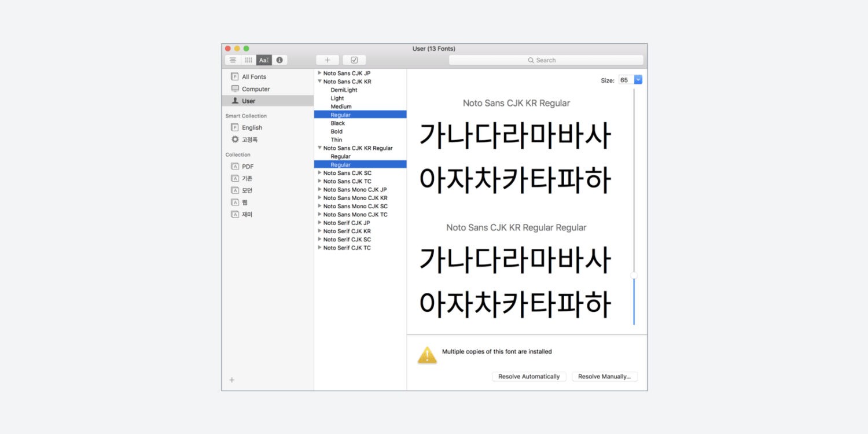Screen dimensions: 868x434
Task: Click the Computer monitor icon
Action: click(x=235, y=89)
